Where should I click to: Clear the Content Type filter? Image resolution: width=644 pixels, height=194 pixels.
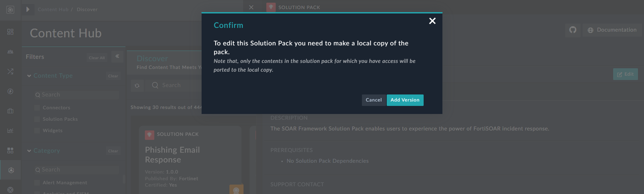113,76
